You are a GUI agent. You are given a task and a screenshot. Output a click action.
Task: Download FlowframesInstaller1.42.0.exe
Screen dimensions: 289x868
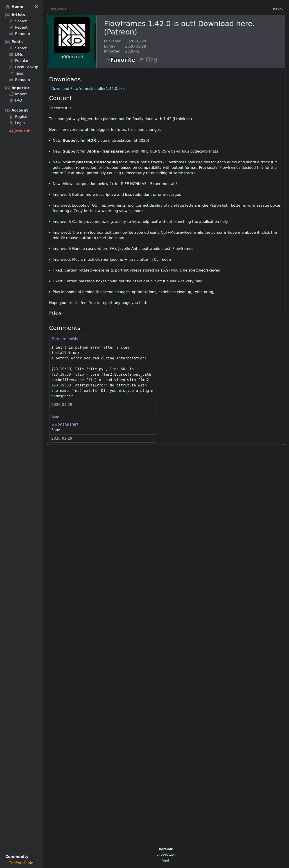88,89
